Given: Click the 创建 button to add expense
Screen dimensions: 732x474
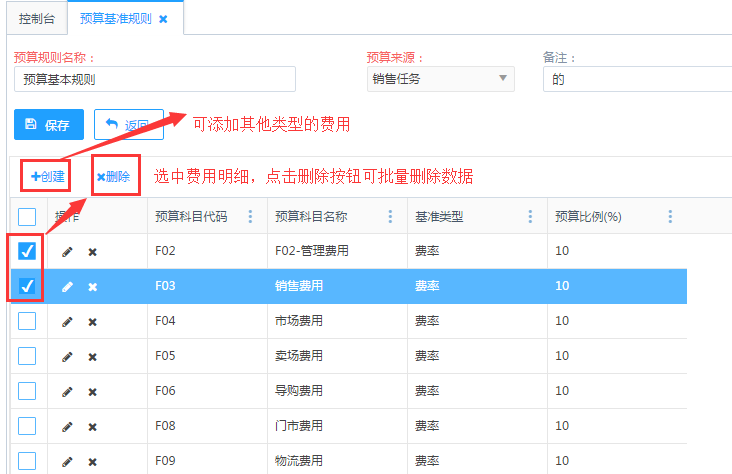Looking at the screenshot, I should tap(47, 177).
